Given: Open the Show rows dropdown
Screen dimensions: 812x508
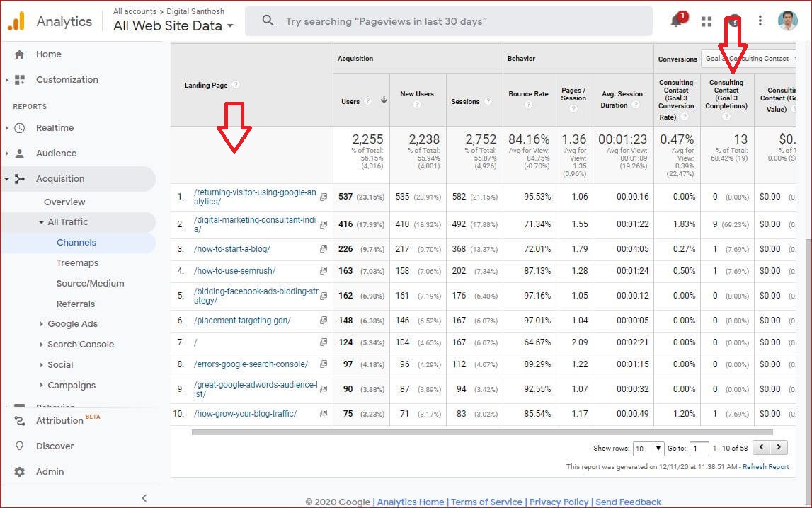Looking at the screenshot, I should tap(648, 449).
